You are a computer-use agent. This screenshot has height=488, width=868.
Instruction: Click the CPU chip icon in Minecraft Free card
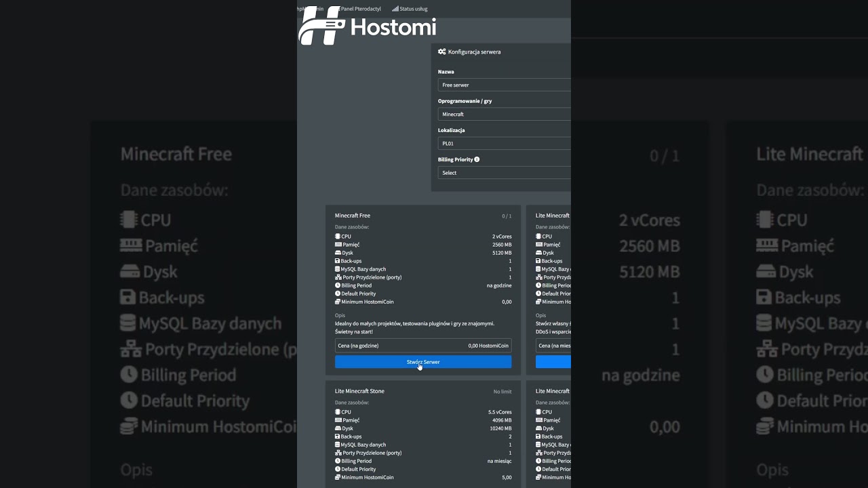[x=338, y=237]
